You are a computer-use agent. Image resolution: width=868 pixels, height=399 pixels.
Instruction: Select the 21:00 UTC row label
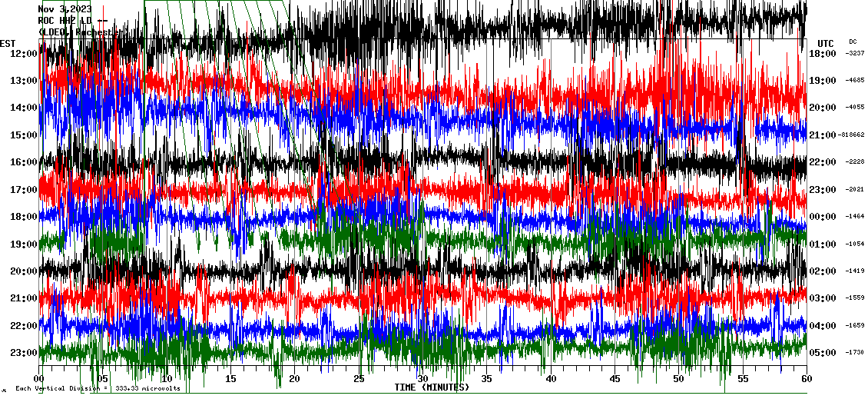822,135
